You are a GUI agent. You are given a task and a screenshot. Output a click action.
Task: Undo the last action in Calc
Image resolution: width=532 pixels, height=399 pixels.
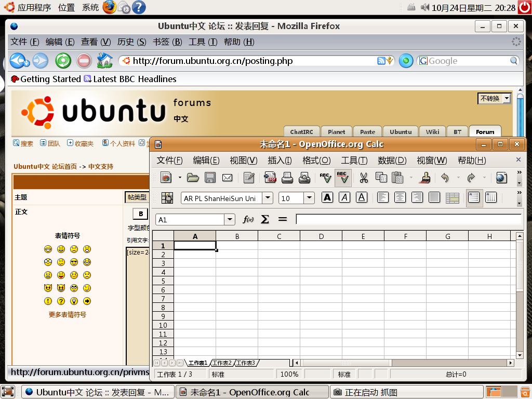click(x=445, y=178)
